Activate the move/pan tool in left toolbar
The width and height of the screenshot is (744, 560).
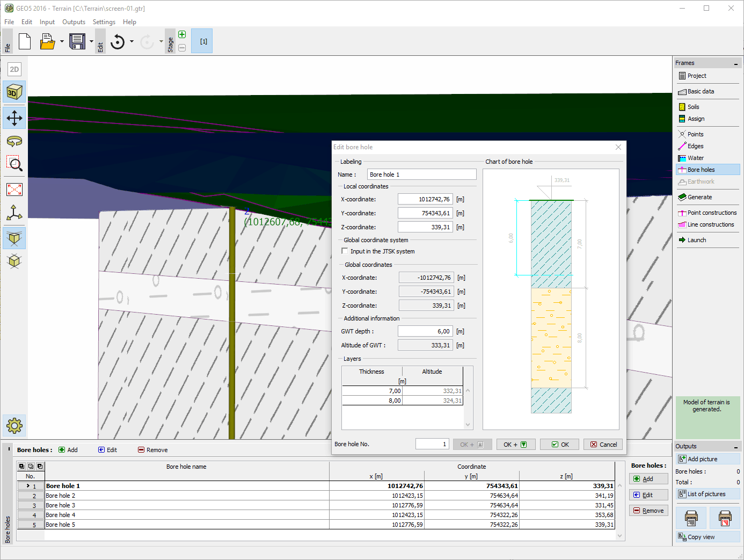pos(14,118)
